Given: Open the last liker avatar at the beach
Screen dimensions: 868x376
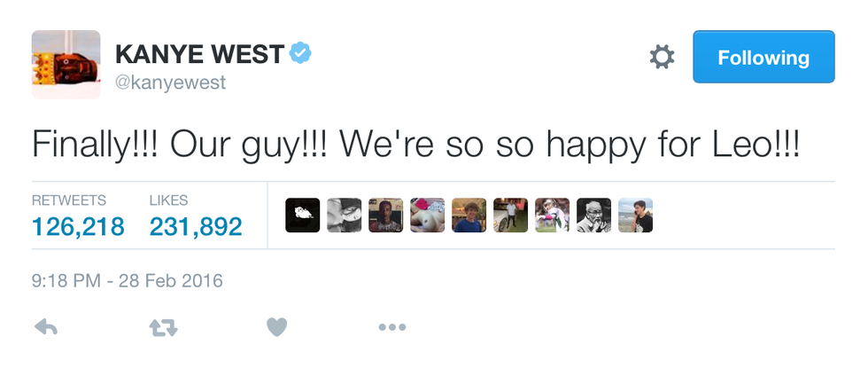Looking at the screenshot, I should pyautogui.click(x=635, y=215).
